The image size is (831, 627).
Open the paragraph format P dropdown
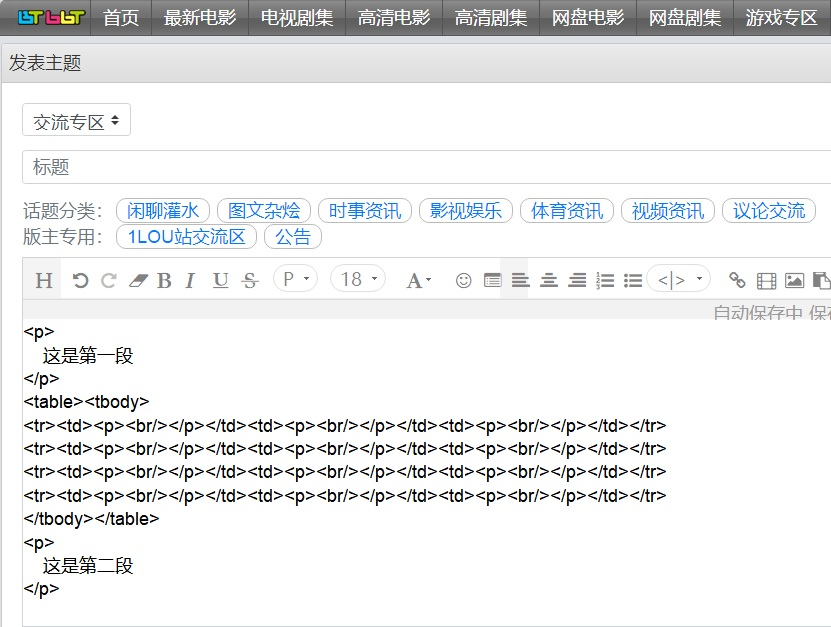(295, 278)
